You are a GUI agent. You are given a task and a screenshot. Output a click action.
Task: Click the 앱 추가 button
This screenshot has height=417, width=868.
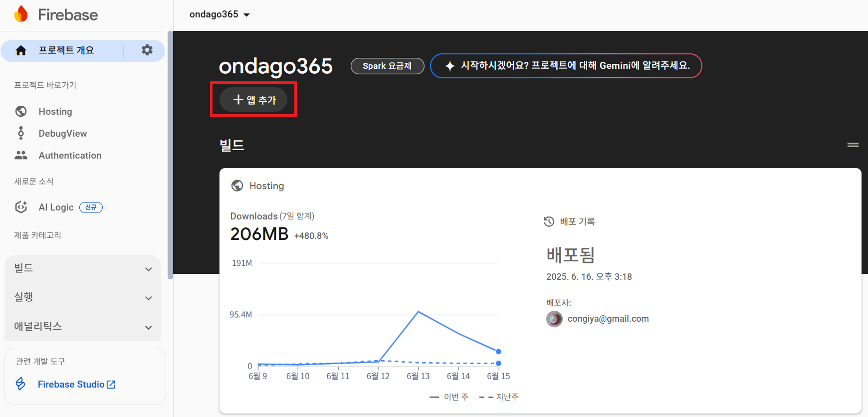[x=253, y=100]
